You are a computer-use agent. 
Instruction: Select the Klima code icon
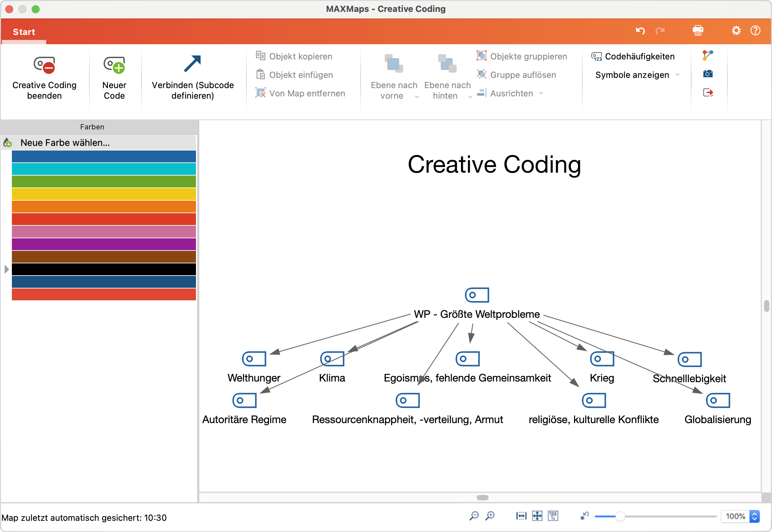332,359
